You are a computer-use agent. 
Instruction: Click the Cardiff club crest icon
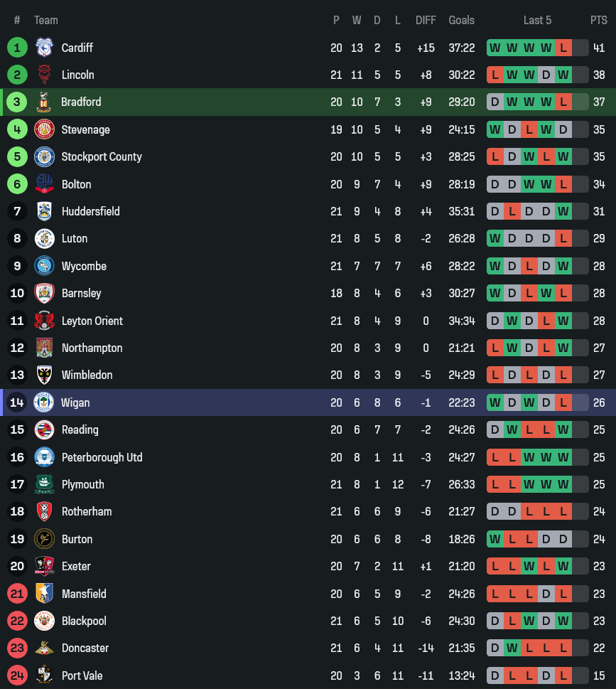[x=44, y=48]
